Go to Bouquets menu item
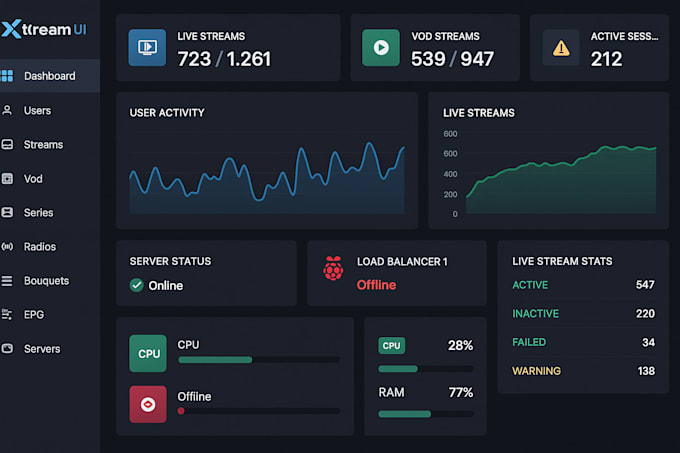 [46, 281]
